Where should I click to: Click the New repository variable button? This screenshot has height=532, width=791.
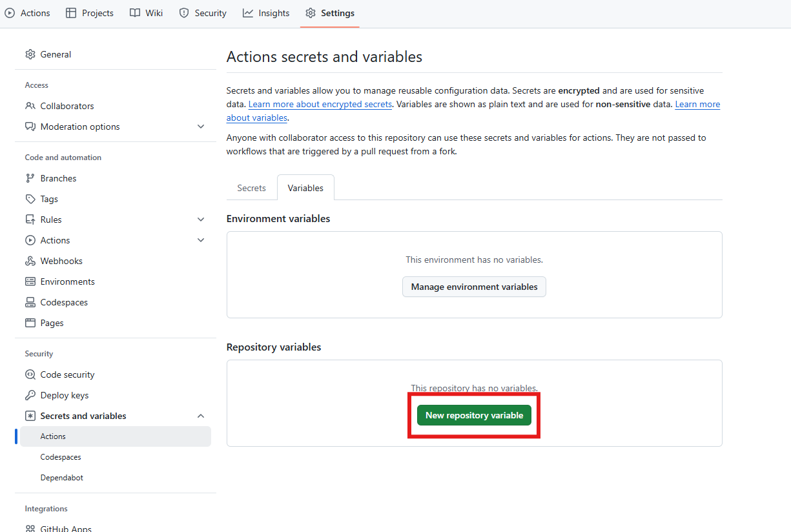(x=474, y=415)
